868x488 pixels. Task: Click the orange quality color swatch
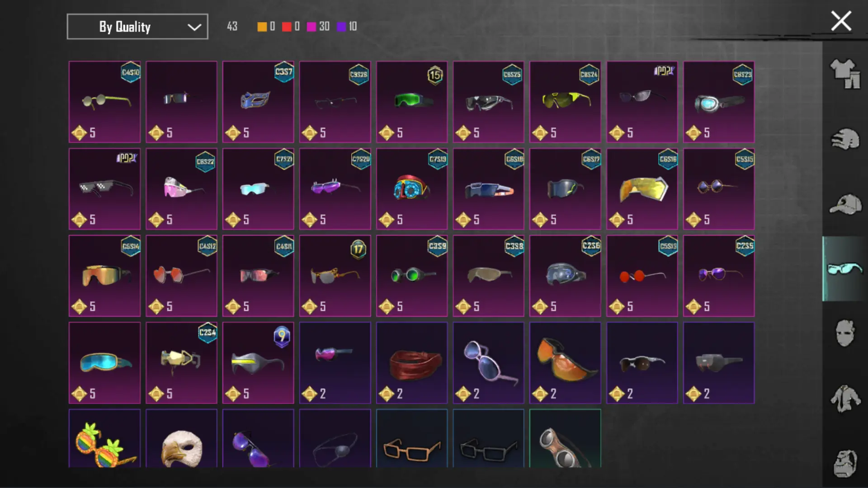(x=262, y=27)
